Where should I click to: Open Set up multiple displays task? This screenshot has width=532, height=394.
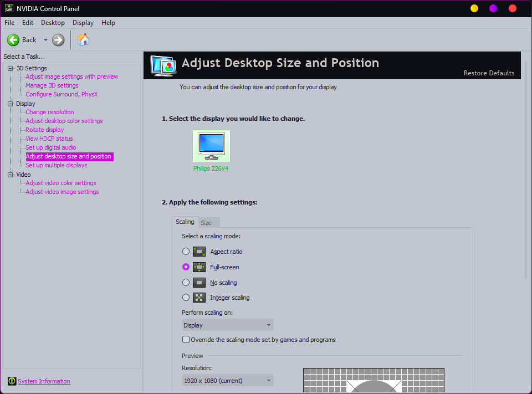click(x=57, y=165)
